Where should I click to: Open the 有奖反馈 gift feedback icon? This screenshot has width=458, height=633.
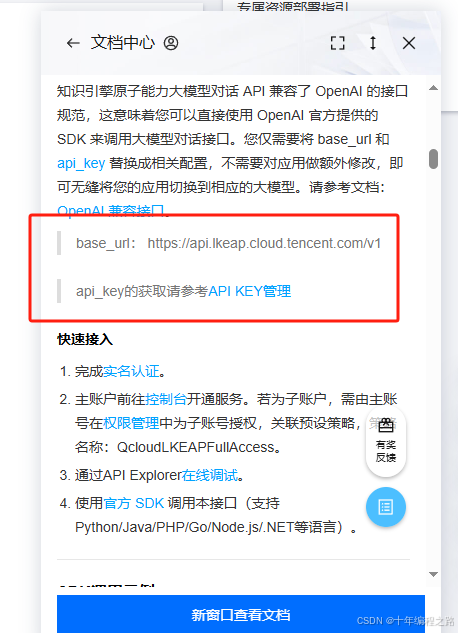[x=386, y=441]
